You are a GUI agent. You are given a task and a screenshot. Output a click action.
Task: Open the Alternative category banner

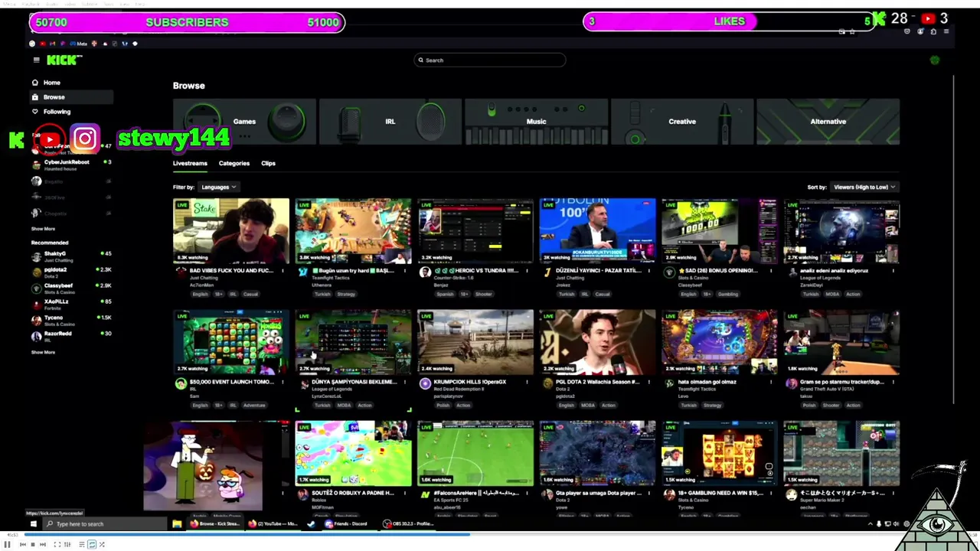(x=828, y=122)
